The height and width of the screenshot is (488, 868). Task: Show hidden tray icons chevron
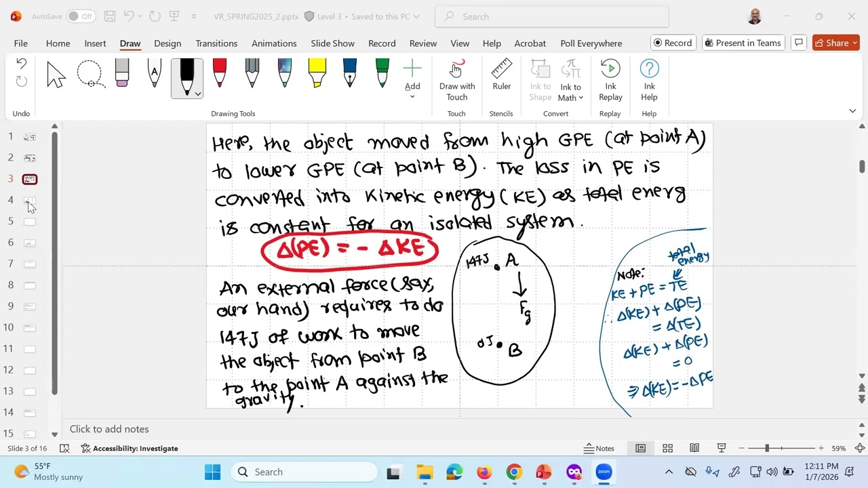[669, 472]
